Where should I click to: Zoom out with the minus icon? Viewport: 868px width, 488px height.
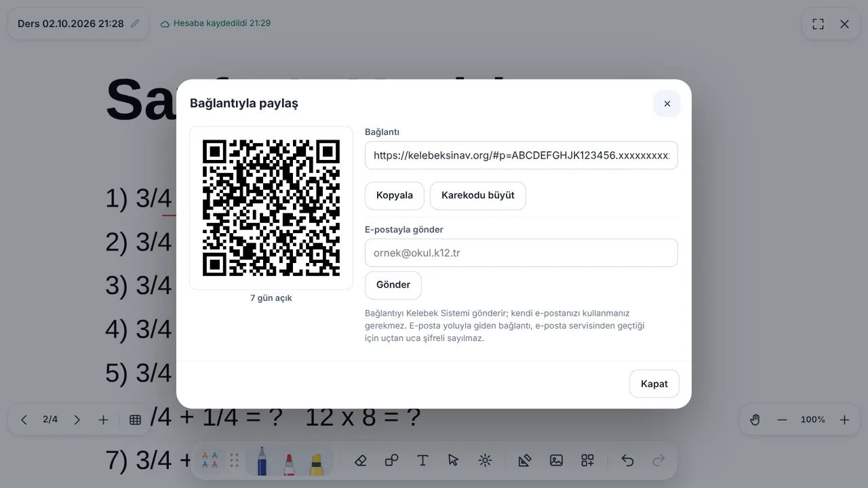pos(782,420)
